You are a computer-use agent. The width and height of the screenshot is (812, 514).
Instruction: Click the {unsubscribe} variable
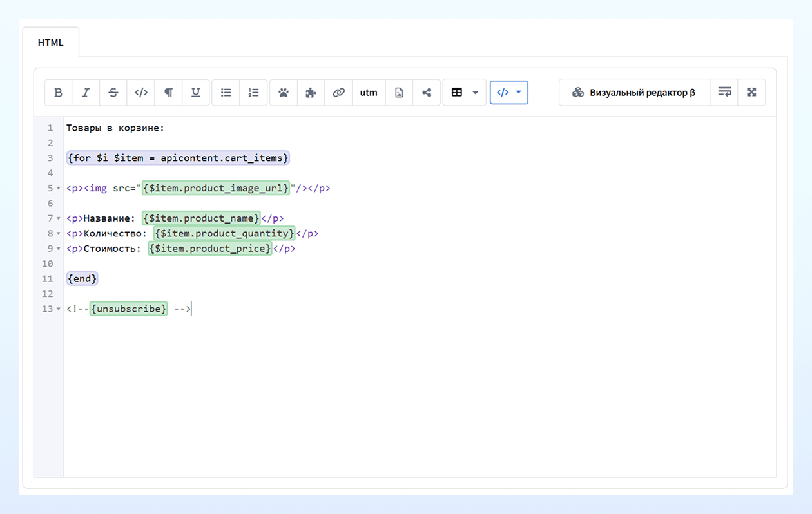pyautogui.click(x=128, y=309)
